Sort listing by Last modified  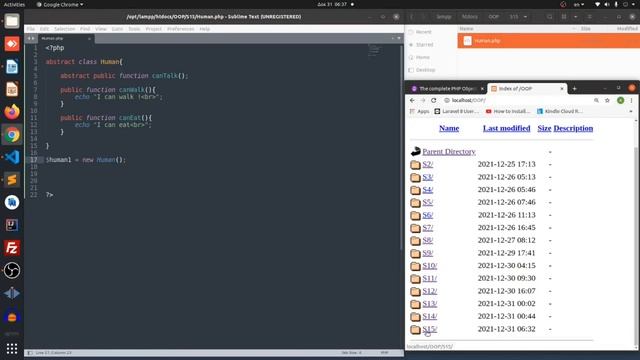pos(507,128)
